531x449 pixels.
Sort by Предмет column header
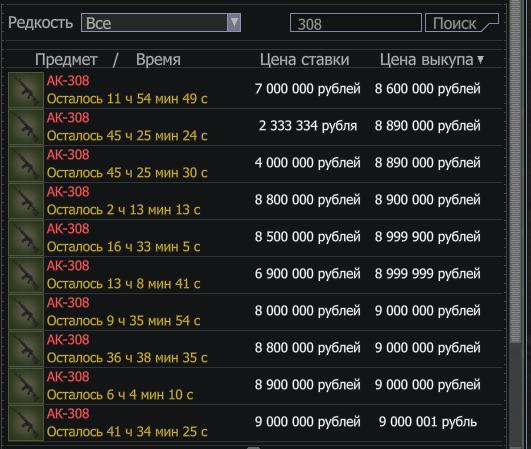[x=66, y=60]
